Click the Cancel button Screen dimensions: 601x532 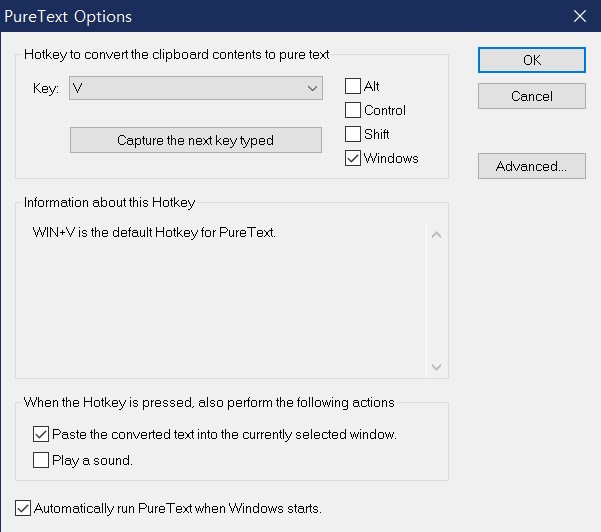click(x=532, y=96)
